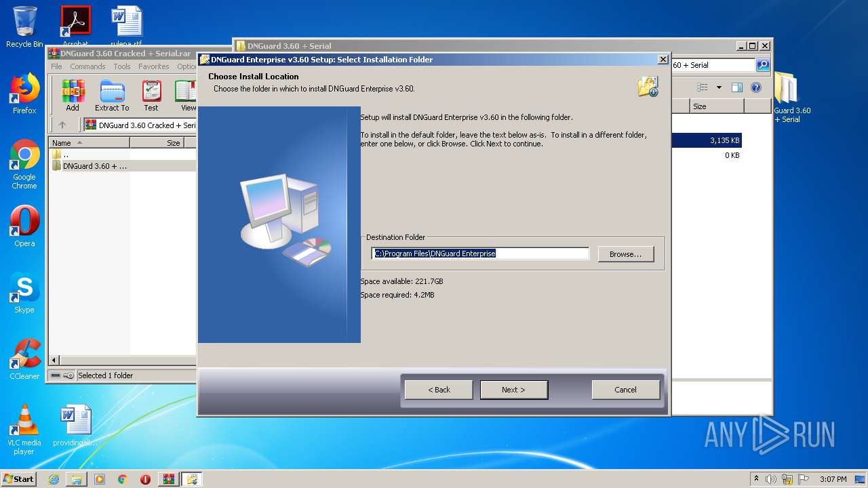The image size is (868, 488).
Task: Open Explorer help icon
Action: [x=756, y=87]
